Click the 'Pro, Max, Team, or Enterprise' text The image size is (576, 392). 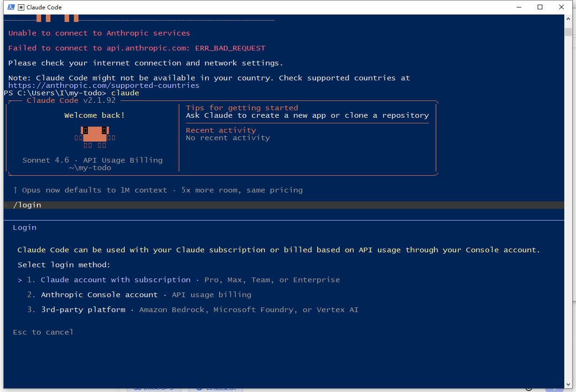[272, 280]
